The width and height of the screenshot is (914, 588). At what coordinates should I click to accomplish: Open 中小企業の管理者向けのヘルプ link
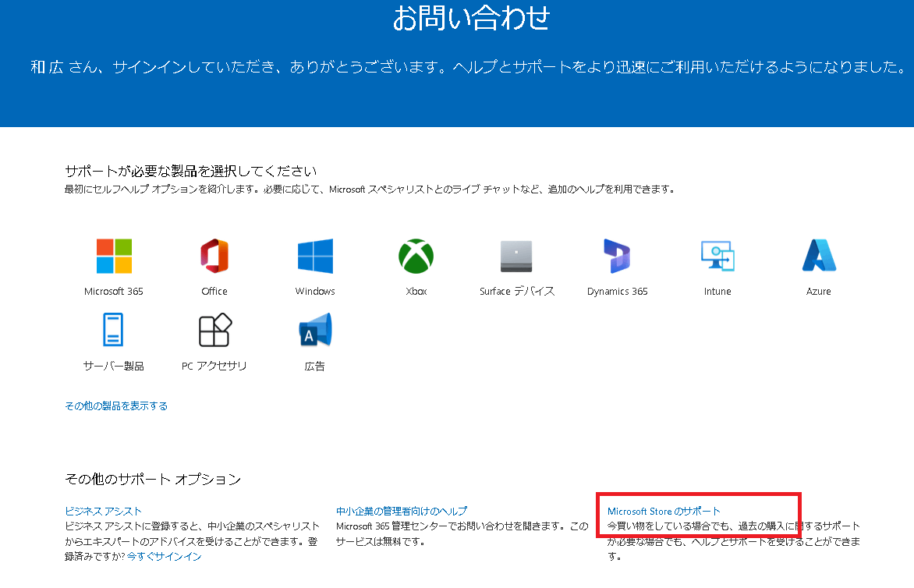tap(402, 511)
